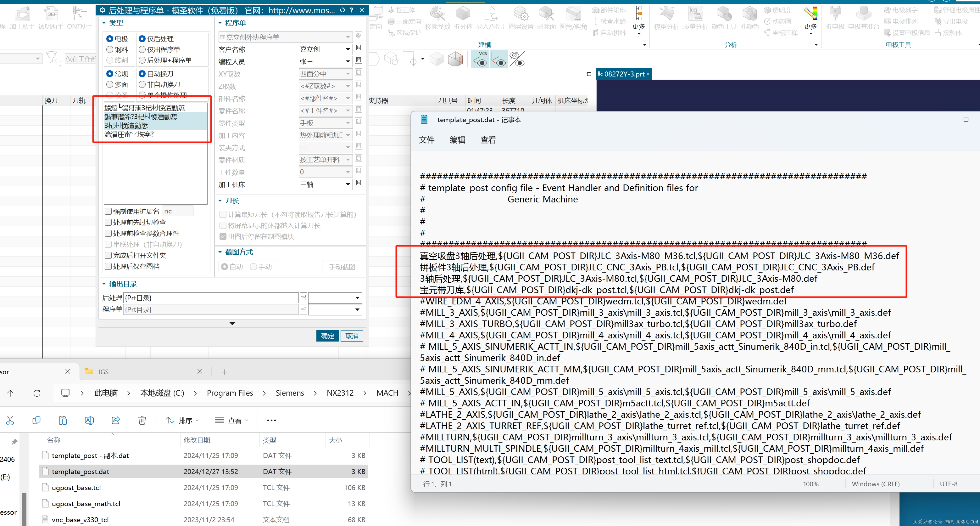The image size is (980, 526).
Task: Select the third post processor list entry
Action: pos(156,125)
